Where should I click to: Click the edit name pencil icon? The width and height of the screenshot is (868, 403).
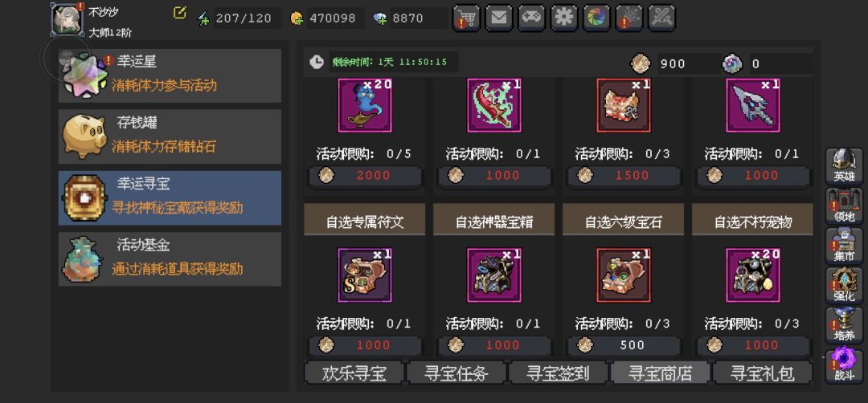179,13
